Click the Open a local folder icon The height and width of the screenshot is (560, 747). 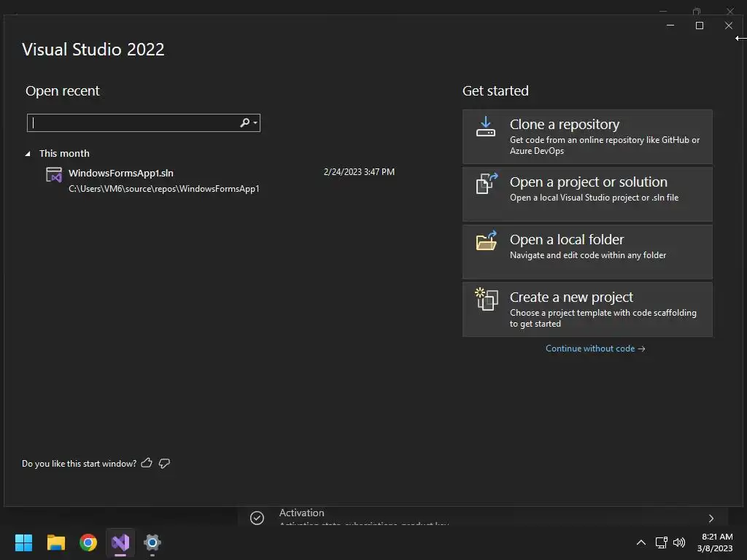(x=487, y=241)
